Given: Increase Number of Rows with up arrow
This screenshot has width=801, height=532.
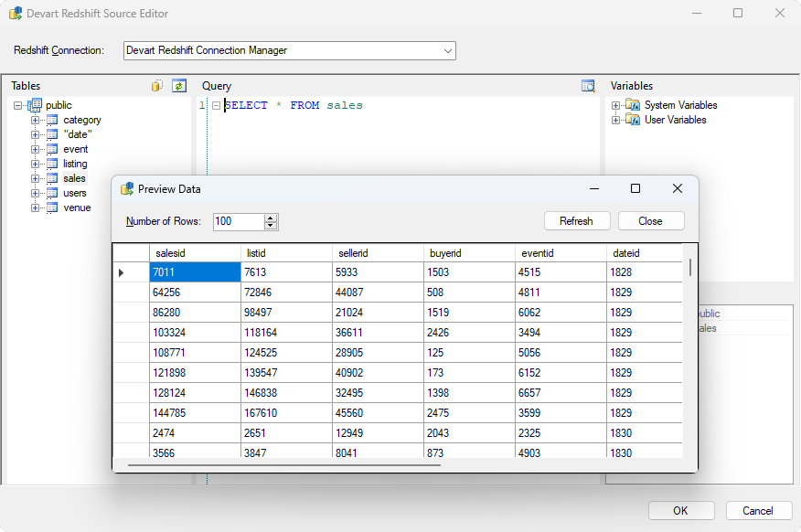Looking at the screenshot, I should (271, 218).
